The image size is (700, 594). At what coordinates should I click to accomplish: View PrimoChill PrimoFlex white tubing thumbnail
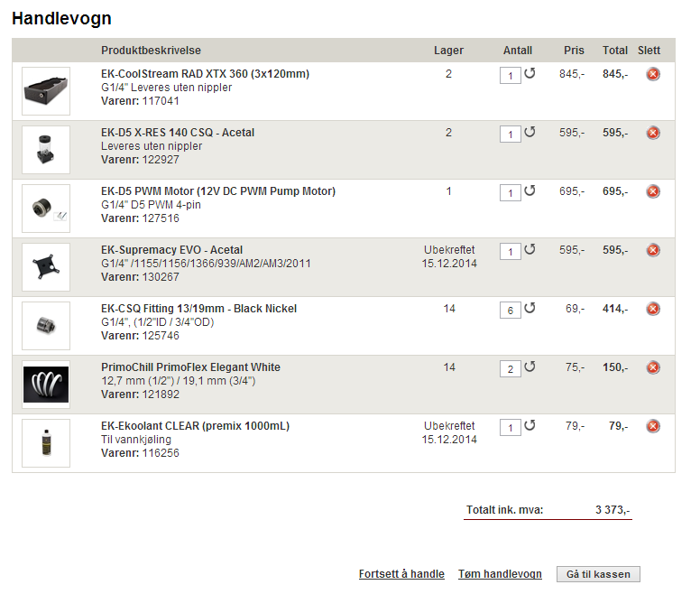46,385
